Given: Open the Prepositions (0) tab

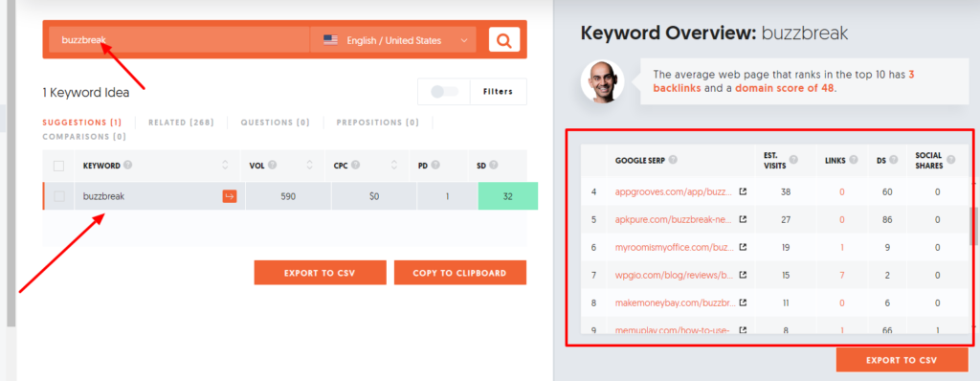Looking at the screenshot, I should point(377,123).
